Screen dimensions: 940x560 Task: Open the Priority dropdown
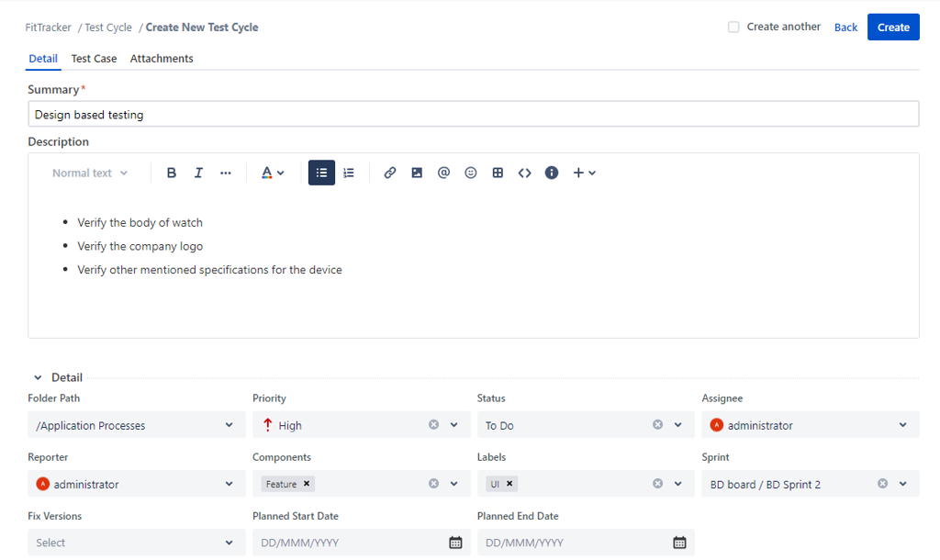(453, 424)
